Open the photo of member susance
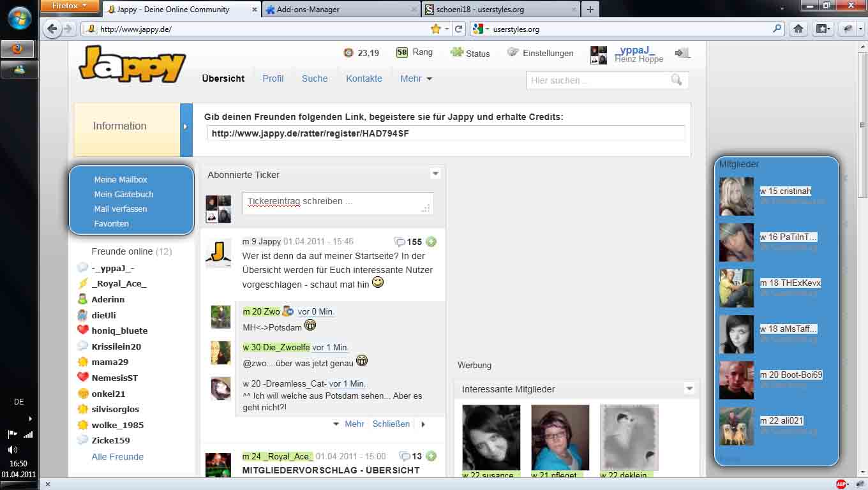 pos(491,438)
